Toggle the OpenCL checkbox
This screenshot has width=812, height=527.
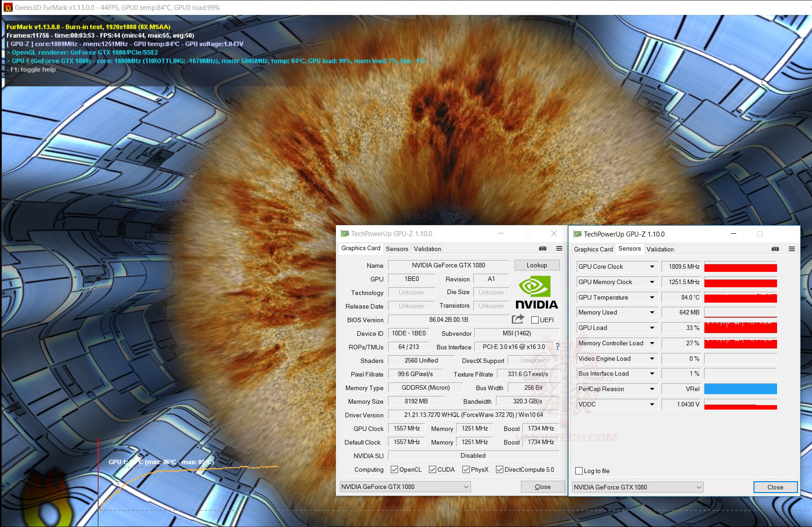[394, 469]
